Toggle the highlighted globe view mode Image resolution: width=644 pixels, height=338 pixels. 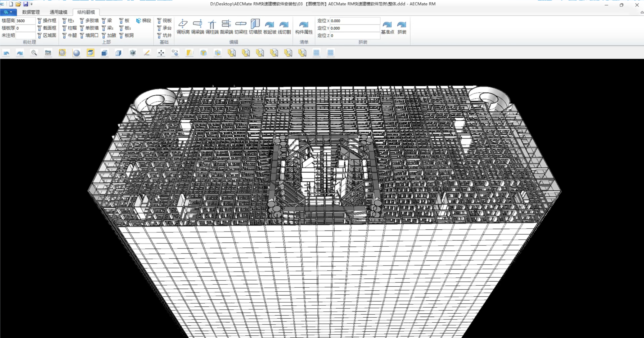pos(62,53)
